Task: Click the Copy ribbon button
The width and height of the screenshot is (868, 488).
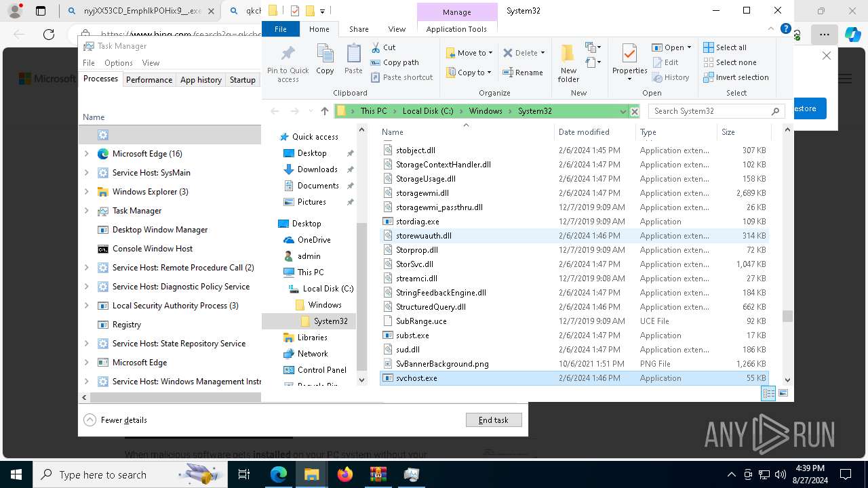Action: 325,60
